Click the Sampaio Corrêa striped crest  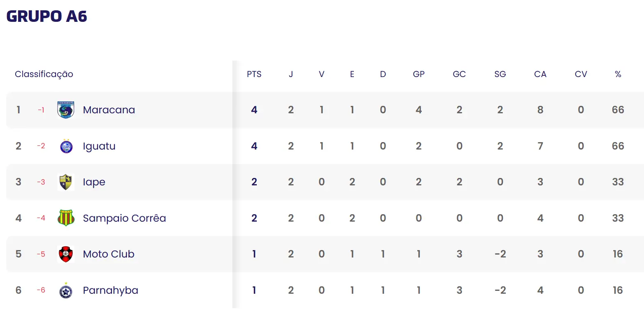(x=66, y=218)
